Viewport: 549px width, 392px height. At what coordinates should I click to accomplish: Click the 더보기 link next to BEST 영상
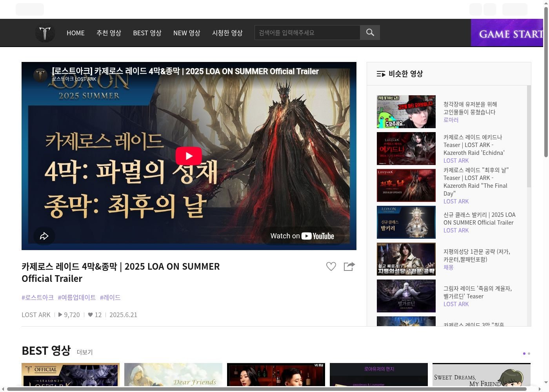pos(85,352)
